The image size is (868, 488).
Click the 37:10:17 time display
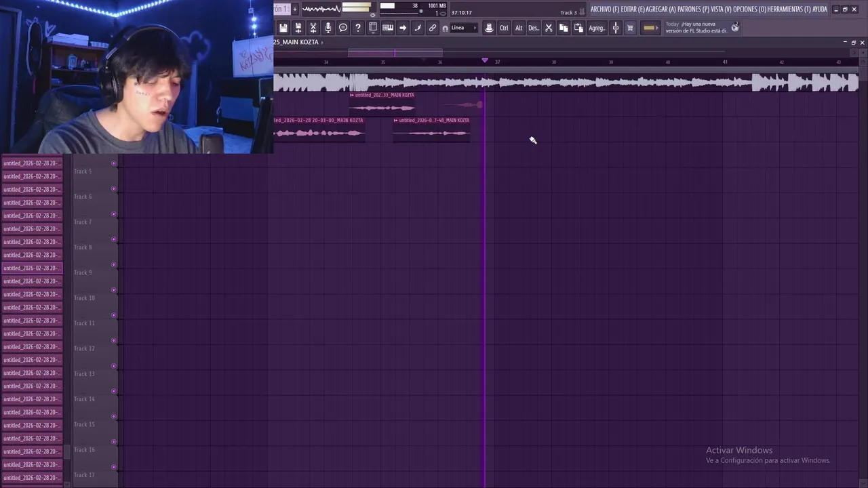(x=461, y=13)
